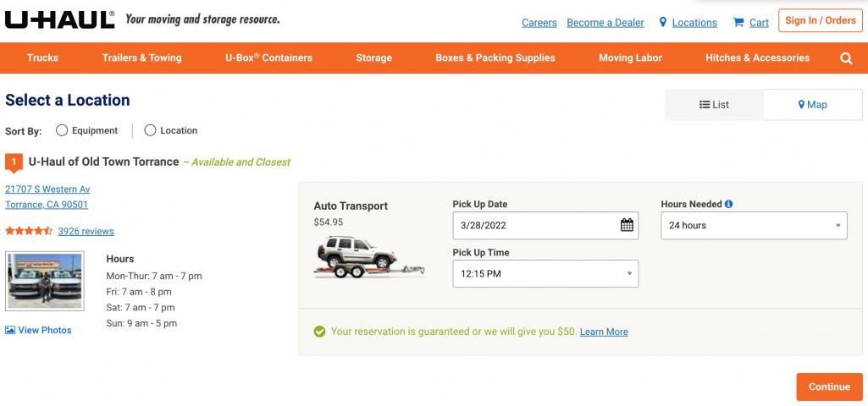Screen dimensions: 868x406
Task: Open the Trailers & Towing menu
Action: click(x=141, y=58)
